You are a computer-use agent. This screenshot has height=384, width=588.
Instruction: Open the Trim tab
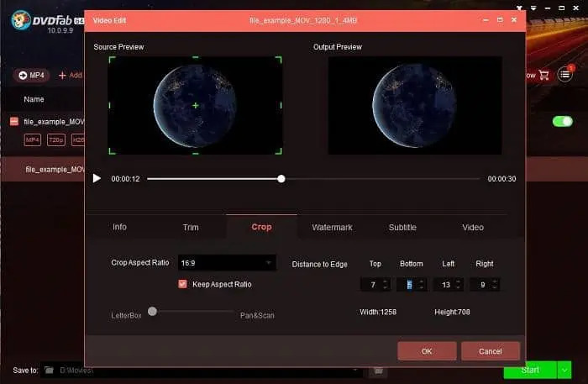tap(191, 227)
